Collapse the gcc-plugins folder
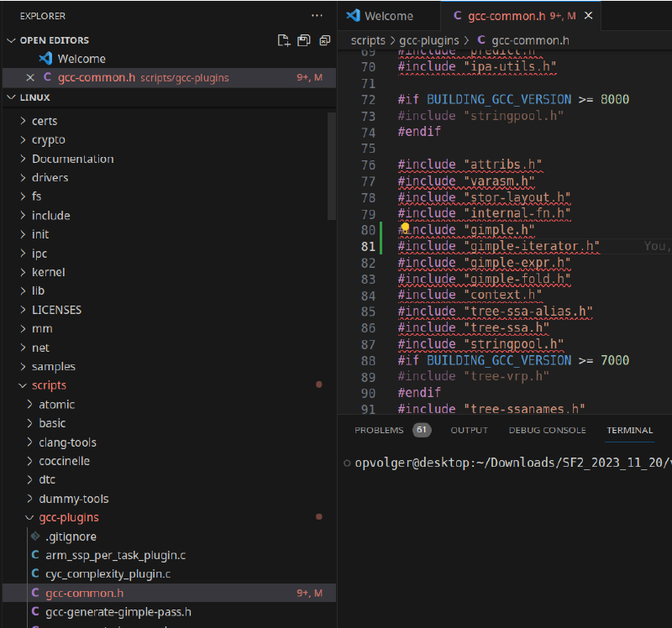The height and width of the screenshot is (628, 672). [68, 517]
